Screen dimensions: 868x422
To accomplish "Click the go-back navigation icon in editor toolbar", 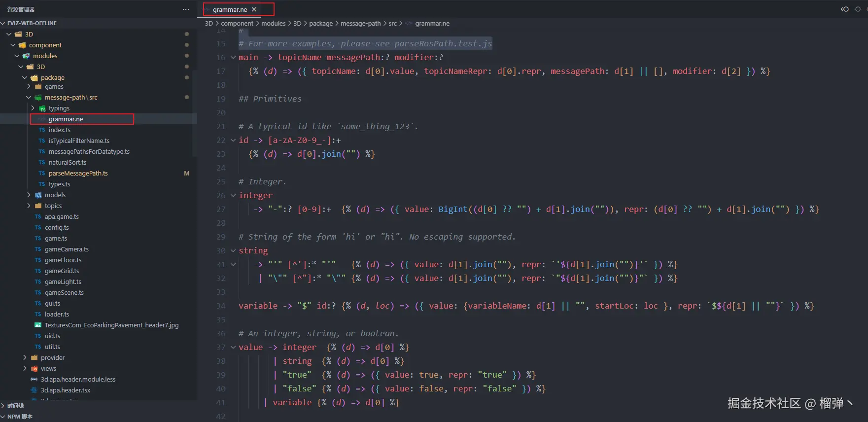I will [x=845, y=9].
